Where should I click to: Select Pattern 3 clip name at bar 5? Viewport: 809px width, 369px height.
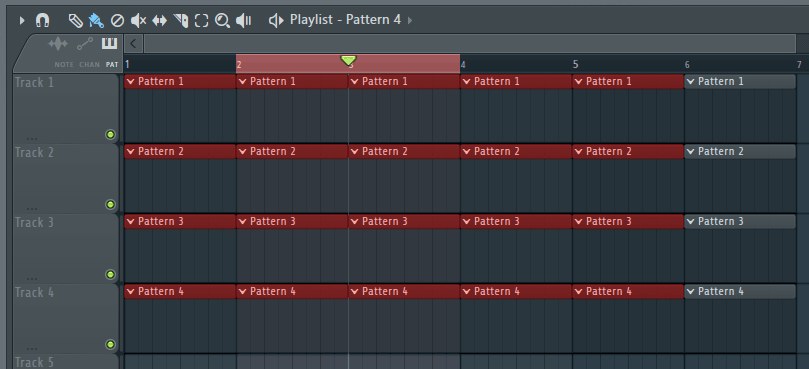[x=608, y=221]
